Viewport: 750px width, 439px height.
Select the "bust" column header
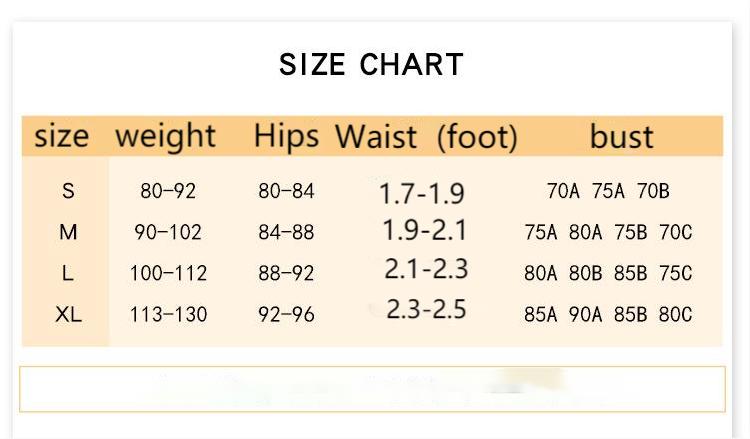[621, 136]
